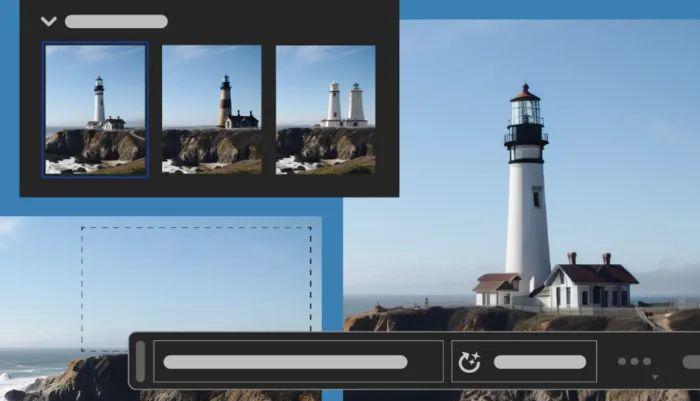
Task: Pick the twin white lighthouses variation thumbnail
Action: coord(325,109)
